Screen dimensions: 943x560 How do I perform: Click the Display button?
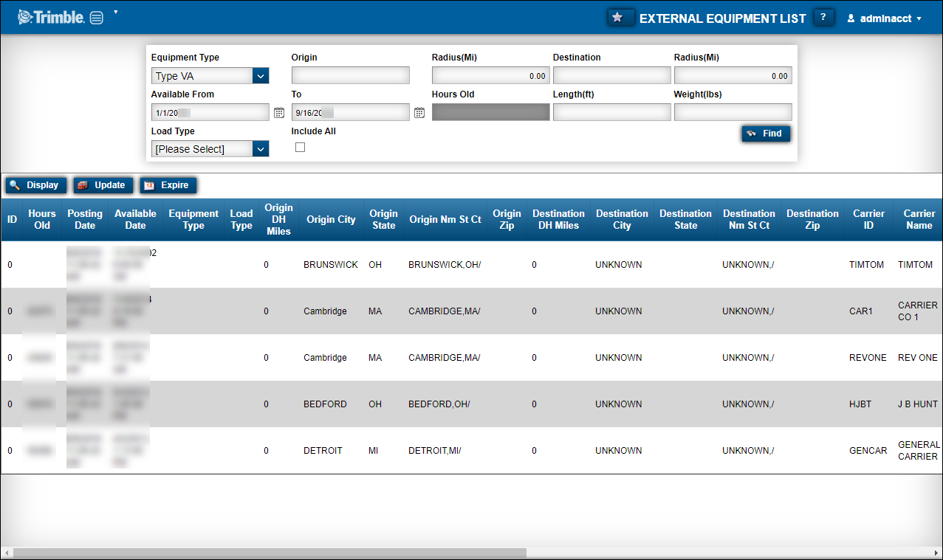click(36, 185)
